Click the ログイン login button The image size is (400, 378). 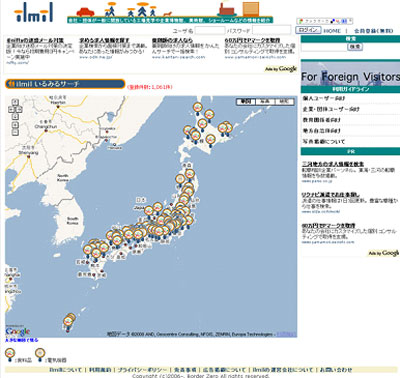point(308,30)
